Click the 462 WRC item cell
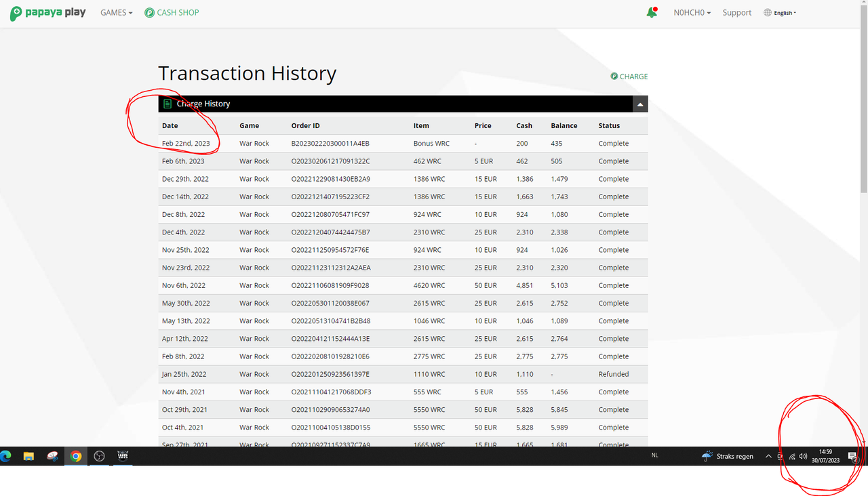Screen dimensions: 868x496 427,161
